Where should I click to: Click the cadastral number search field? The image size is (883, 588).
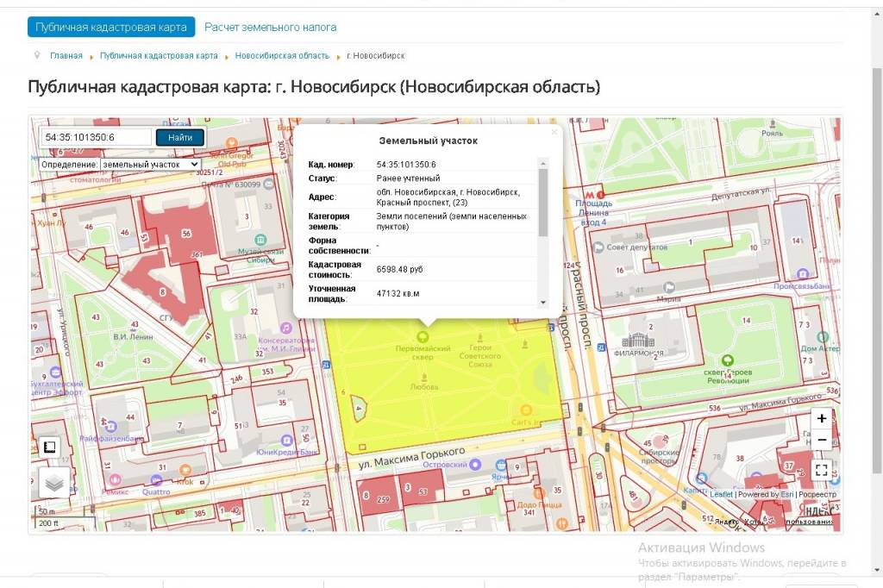(97, 137)
